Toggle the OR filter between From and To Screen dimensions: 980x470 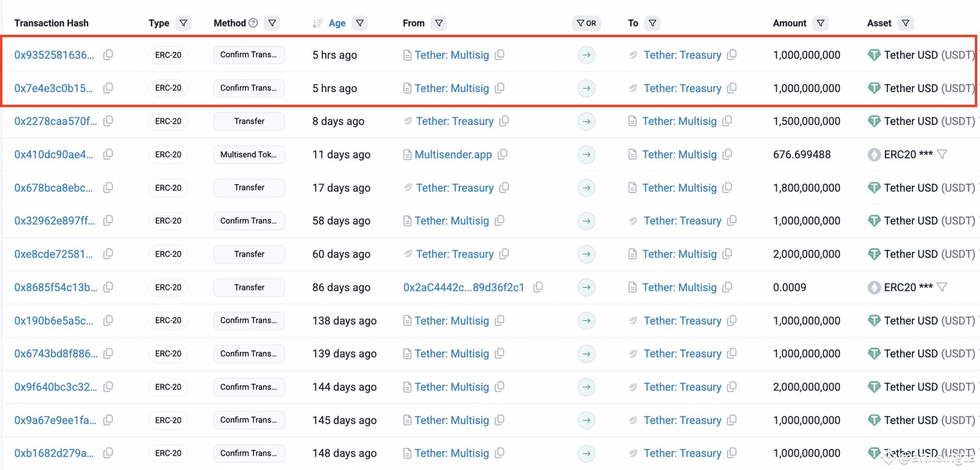(x=586, y=23)
